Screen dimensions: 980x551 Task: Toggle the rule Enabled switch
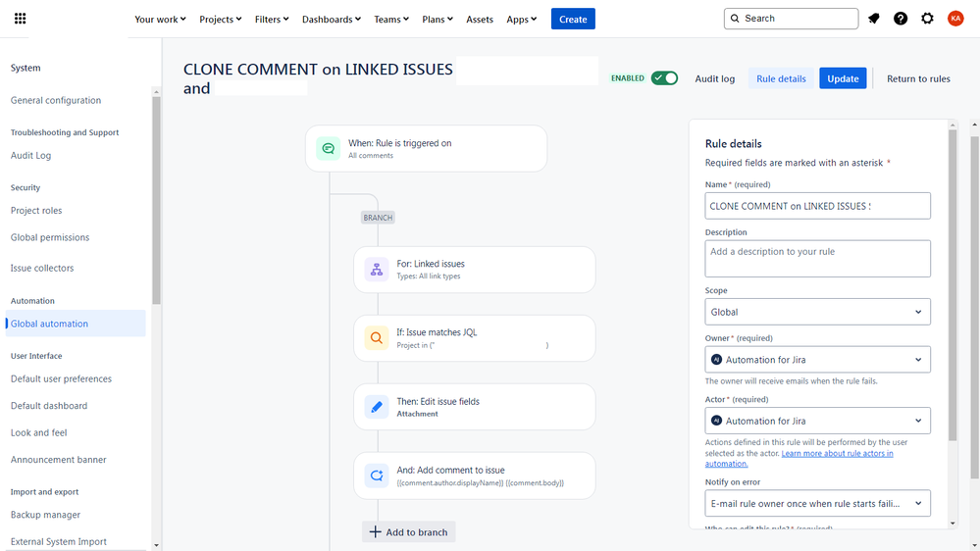tap(664, 78)
